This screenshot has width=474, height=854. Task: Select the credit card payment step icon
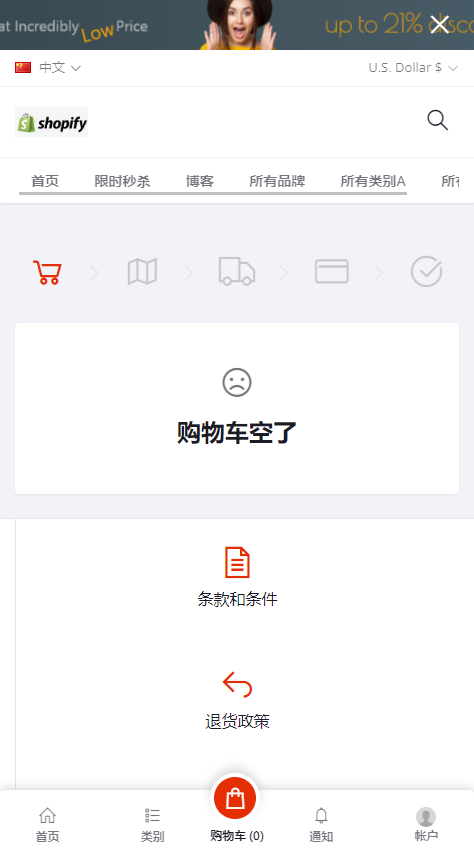tap(332, 271)
